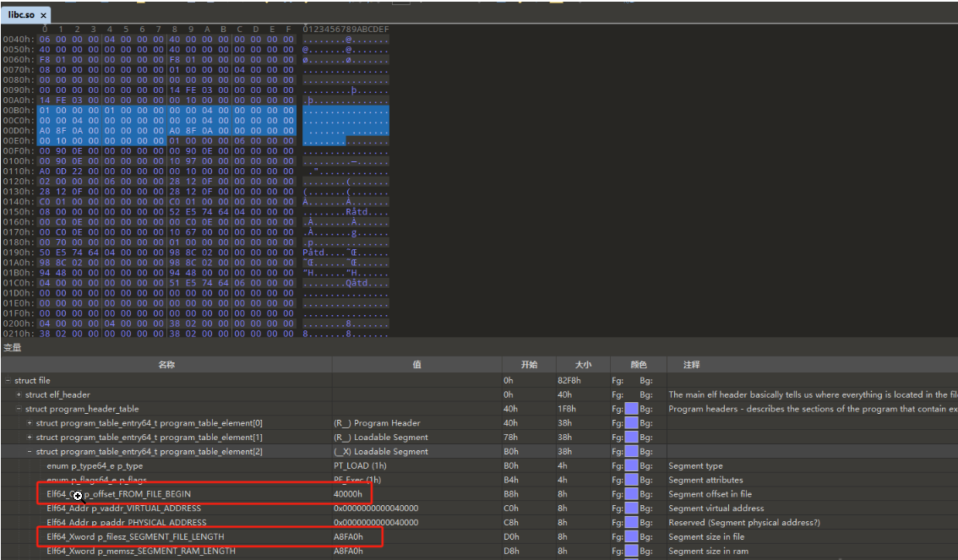Select the p_memsz_SEGMENT_RAM_LENGTH variable row
Image resolution: width=958 pixels, height=560 pixels.
[479, 551]
